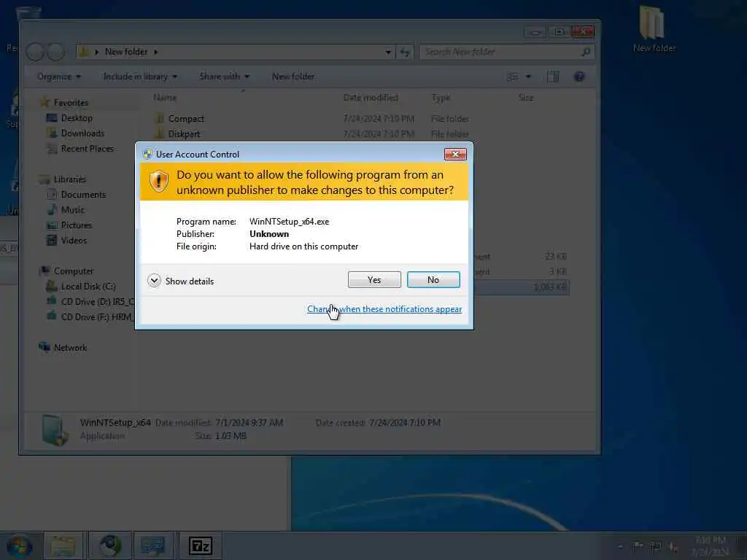Click the 'New folder' breadcrumb in address bar
Screen dimensions: 747x560
126,52
